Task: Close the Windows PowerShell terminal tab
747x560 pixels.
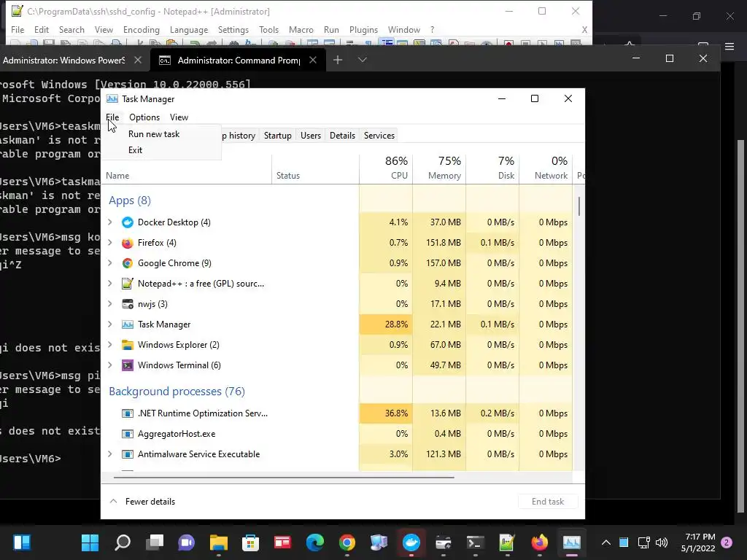Action: (x=138, y=60)
